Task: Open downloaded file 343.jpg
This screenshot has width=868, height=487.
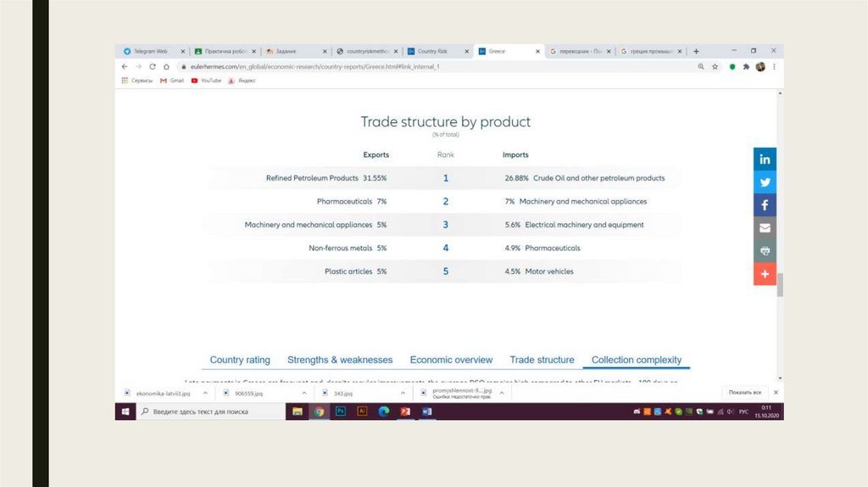Action: click(343, 393)
